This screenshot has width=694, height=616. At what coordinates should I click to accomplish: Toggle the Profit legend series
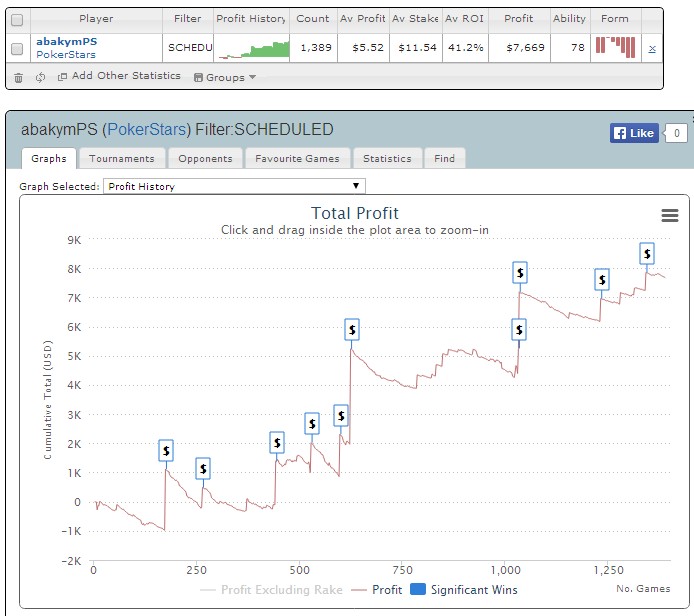click(x=377, y=590)
